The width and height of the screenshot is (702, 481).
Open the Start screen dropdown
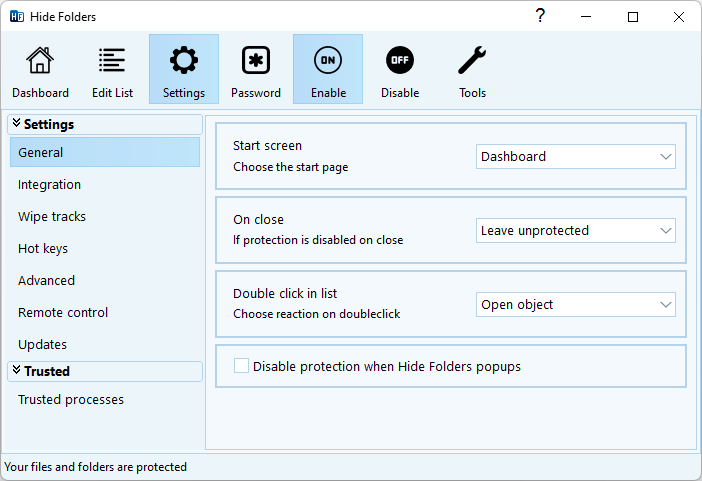(x=576, y=156)
